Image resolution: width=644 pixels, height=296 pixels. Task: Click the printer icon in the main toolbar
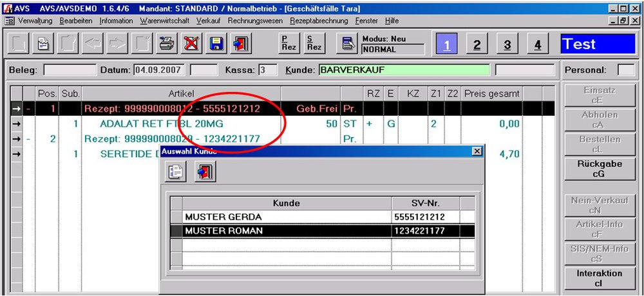(x=167, y=44)
